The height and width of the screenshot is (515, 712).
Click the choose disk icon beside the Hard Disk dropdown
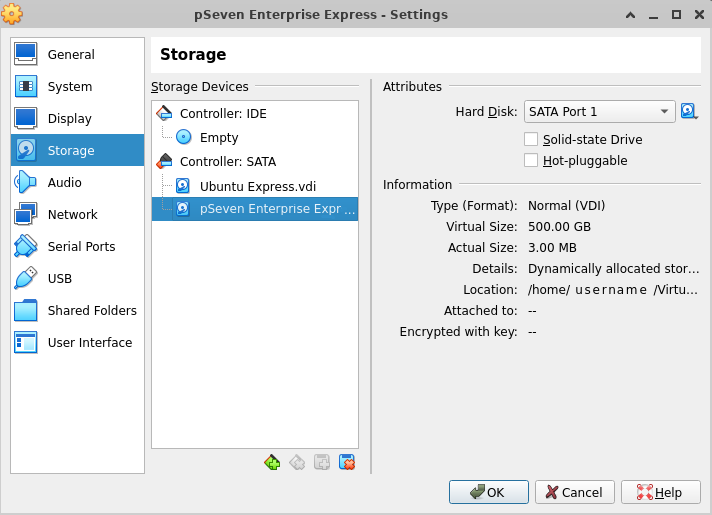click(689, 111)
